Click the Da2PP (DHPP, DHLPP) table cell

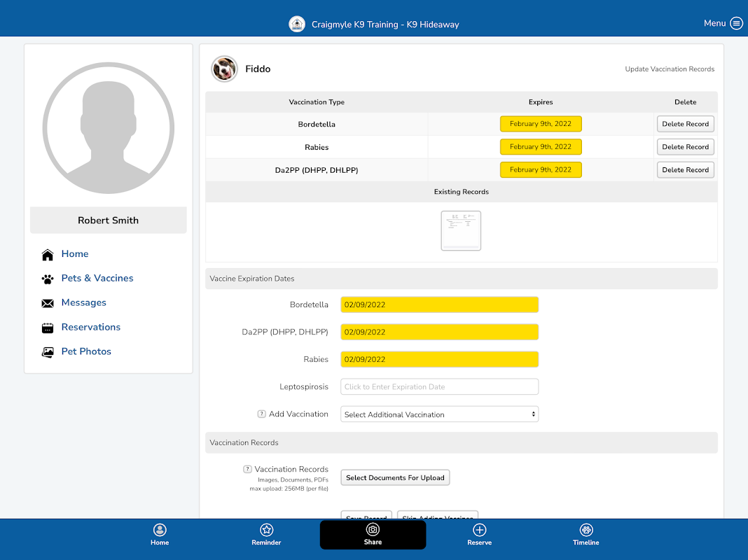click(317, 169)
